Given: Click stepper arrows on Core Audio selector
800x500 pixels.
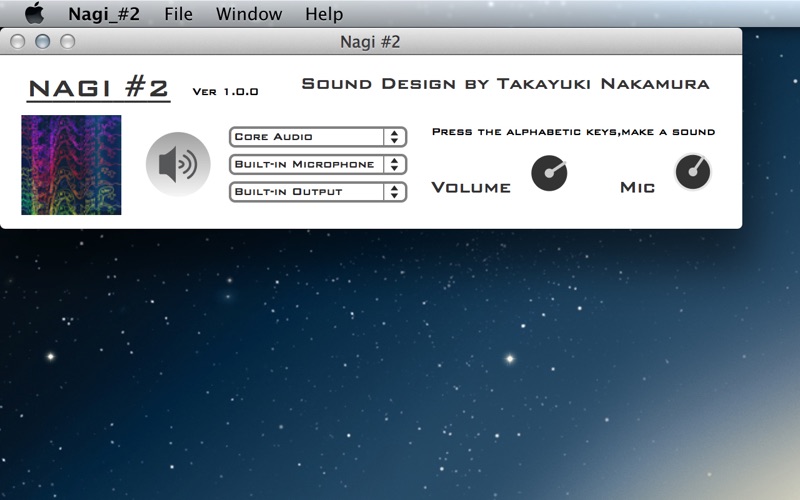Looking at the screenshot, I should pos(394,137).
